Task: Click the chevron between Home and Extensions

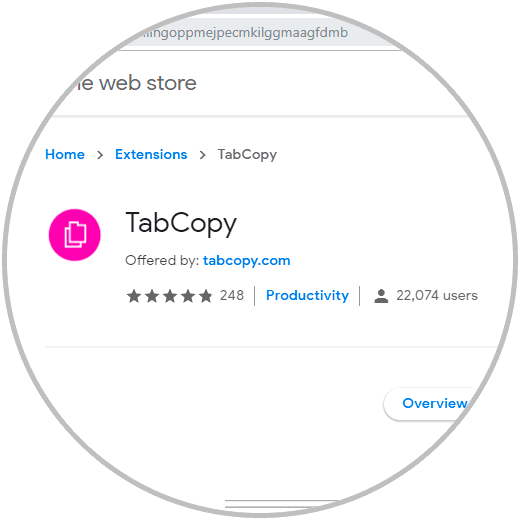Action: pos(100,155)
